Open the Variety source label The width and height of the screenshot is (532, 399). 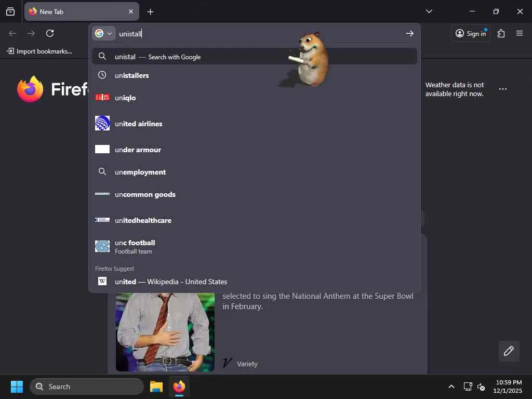[247, 364]
